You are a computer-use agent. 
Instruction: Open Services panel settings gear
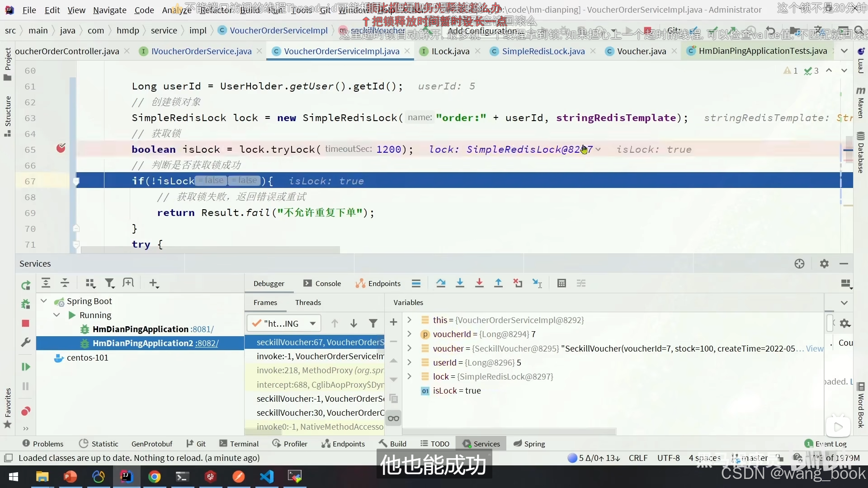tap(824, 264)
